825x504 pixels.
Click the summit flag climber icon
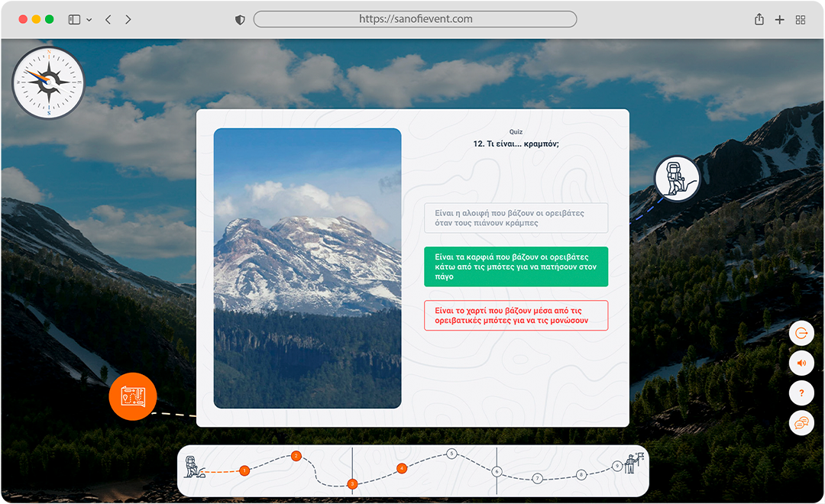coord(634,463)
